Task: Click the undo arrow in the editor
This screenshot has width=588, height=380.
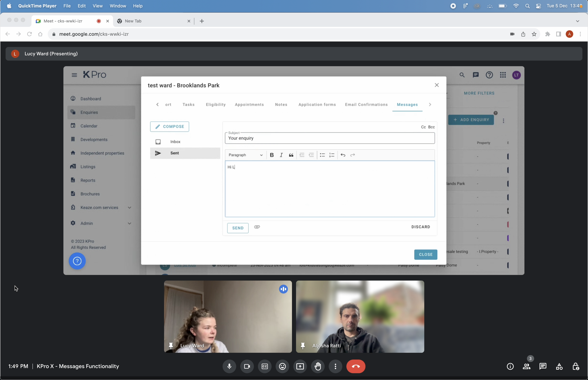Action: tap(343, 155)
